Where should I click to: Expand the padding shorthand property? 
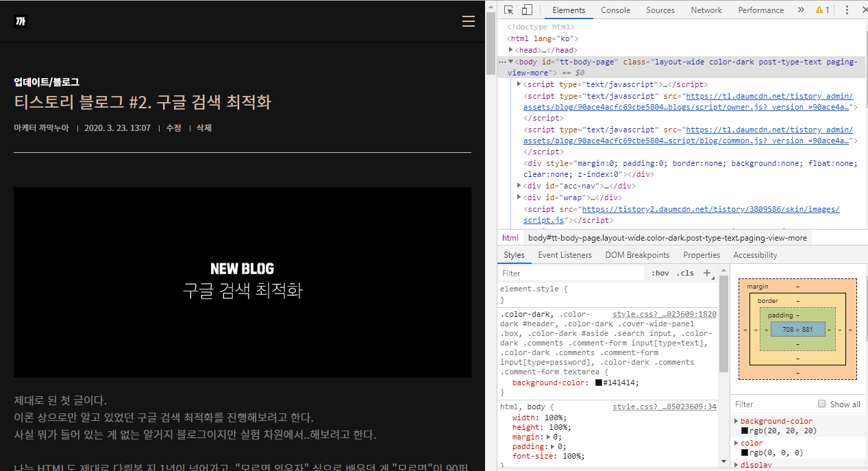point(553,446)
